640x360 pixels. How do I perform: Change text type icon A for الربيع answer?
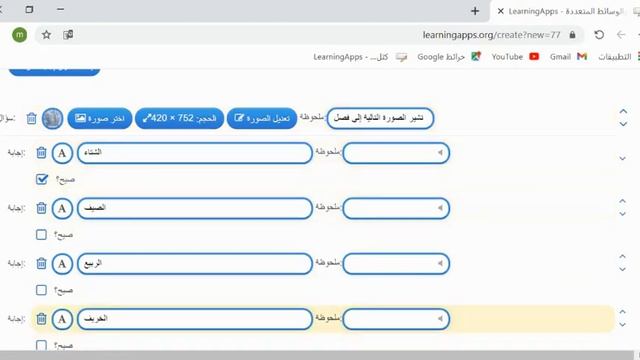(x=62, y=264)
